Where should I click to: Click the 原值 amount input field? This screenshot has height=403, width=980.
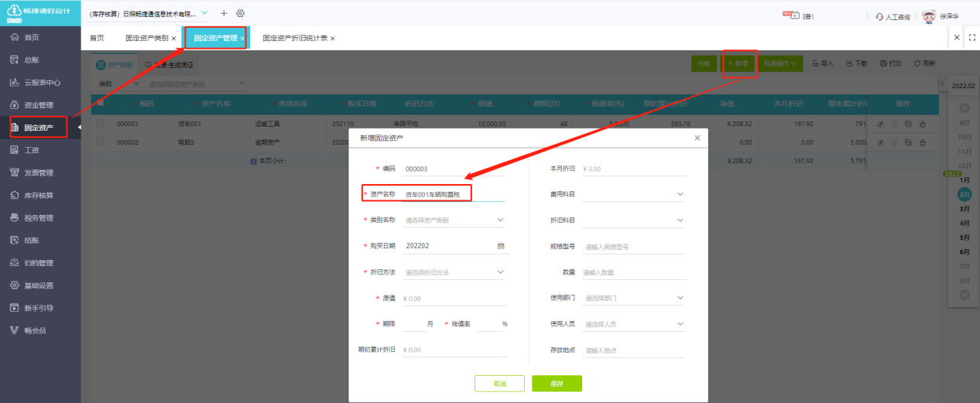coord(454,299)
